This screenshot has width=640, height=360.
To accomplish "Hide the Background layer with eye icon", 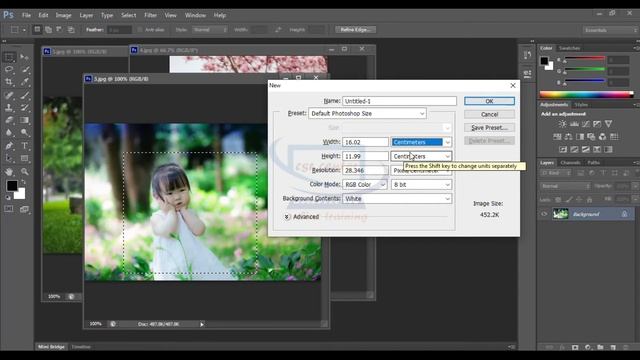I will coord(544,214).
